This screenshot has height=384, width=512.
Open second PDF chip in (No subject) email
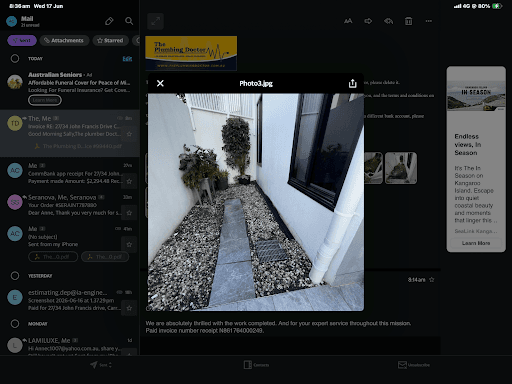click(105, 257)
